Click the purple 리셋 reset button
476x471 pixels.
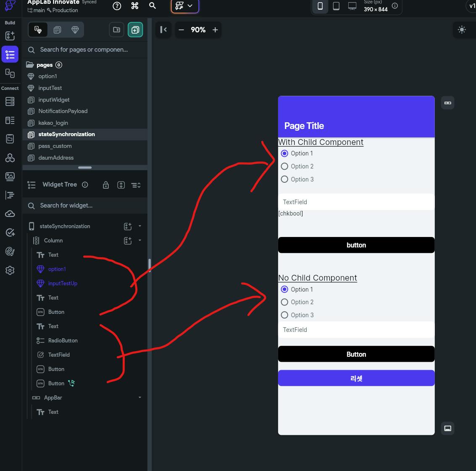pos(356,378)
